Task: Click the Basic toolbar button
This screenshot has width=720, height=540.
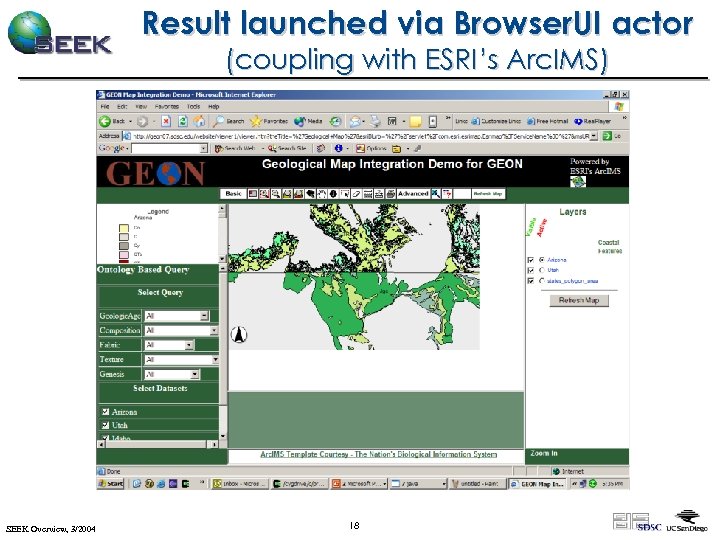Action: [x=233, y=194]
